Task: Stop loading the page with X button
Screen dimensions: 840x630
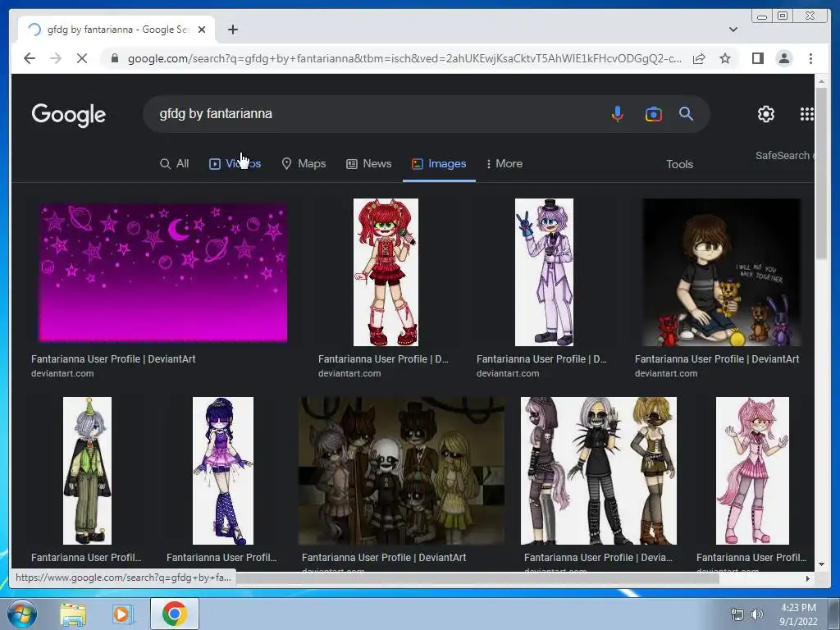Action: [82, 58]
